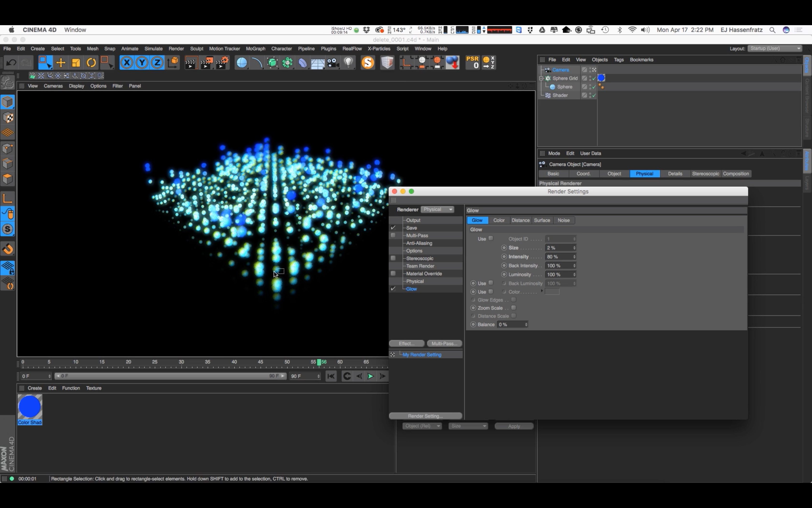Screen dimensions: 812x508
Task: Select the Rotate tool
Action: [x=91, y=63]
